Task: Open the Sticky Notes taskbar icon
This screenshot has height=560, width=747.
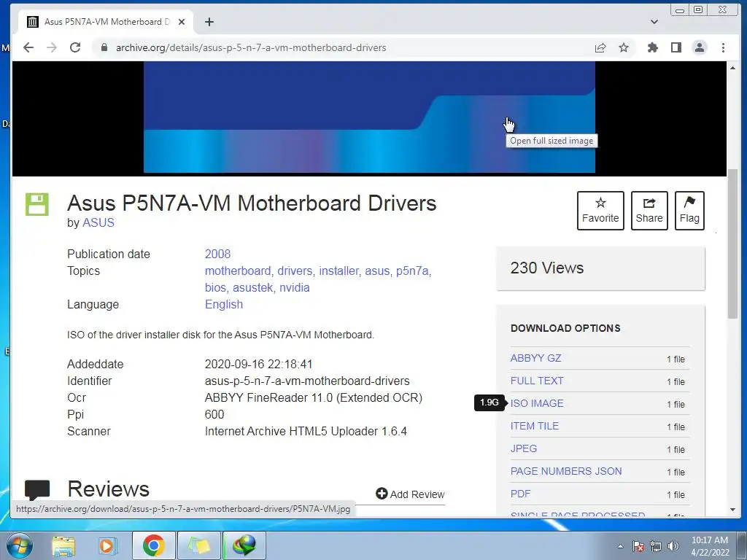Action: coord(198,545)
